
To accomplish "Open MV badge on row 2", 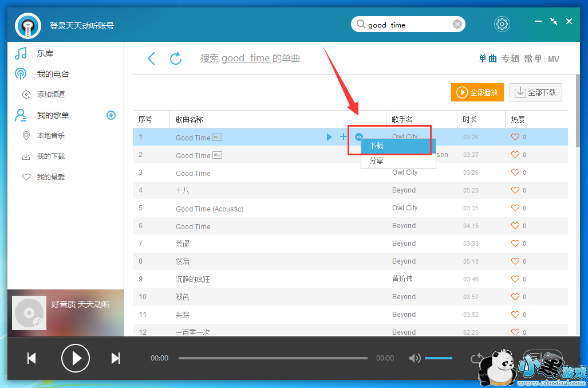I will [x=218, y=155].
